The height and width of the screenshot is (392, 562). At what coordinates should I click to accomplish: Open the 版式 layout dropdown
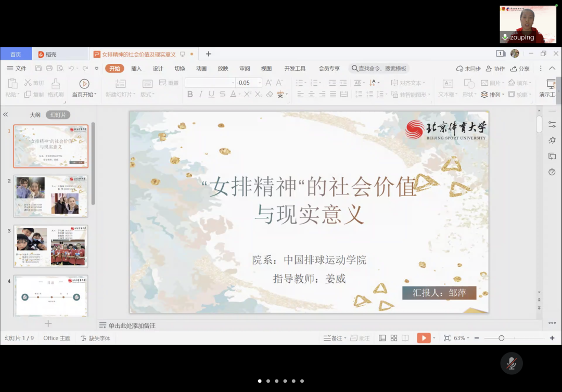pos(147,95)
